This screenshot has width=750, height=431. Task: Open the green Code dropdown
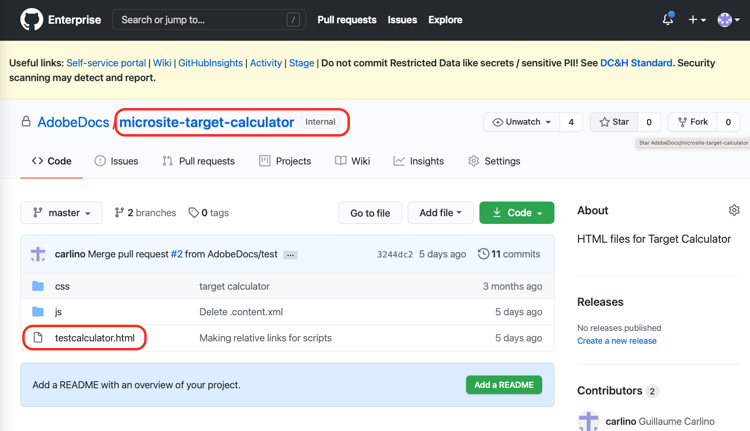coord(516,213)
